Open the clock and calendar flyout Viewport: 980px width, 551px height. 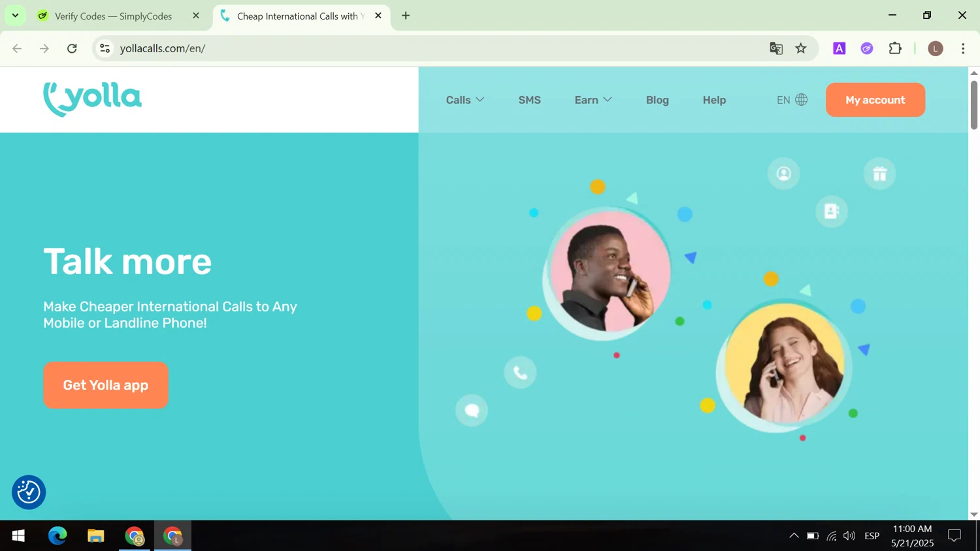(912, 536)
